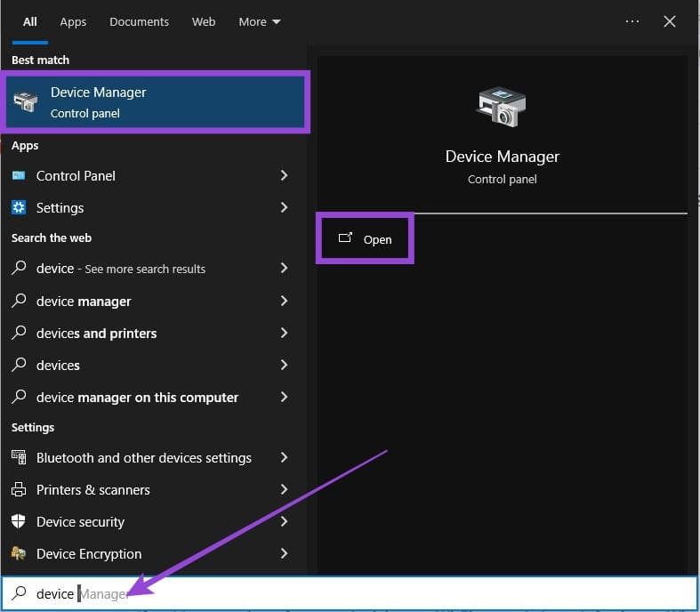
Task: Click the Printers & scanners printer icon
Action: pyautogui.click(x=19, y=489)
